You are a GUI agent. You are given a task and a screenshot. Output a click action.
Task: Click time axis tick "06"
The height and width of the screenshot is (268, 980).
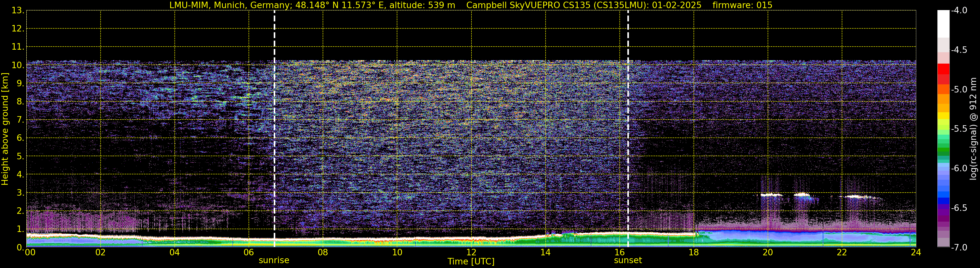tap(248, 253)
